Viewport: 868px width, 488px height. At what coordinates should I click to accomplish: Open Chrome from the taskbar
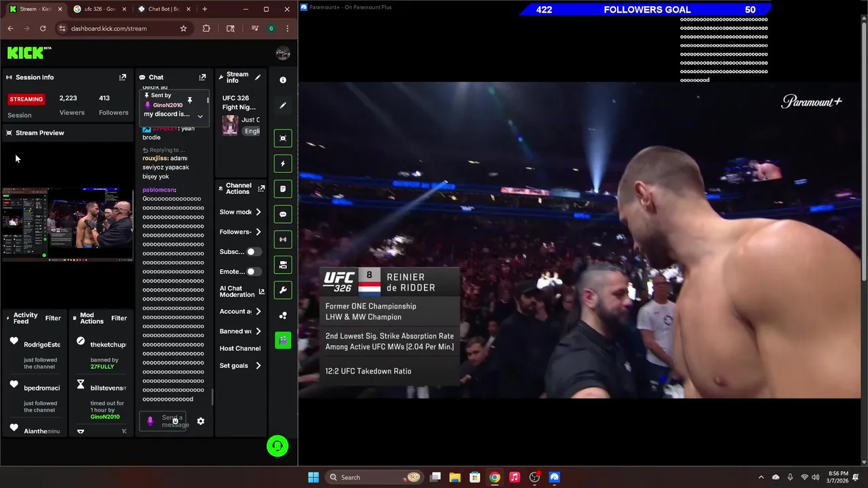point(495,477)
